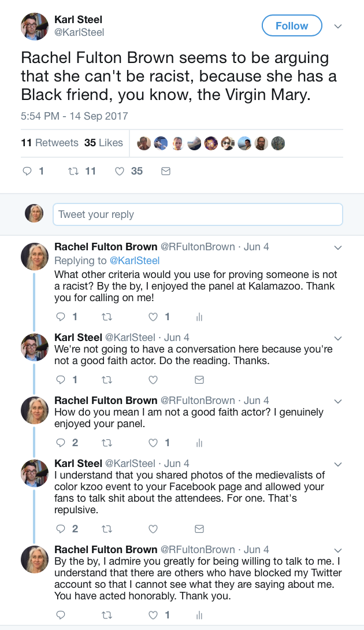Show the 35 Likes list
Viewport: 364px width, 630px height.
pyautogui.click(x=104, y=143)
